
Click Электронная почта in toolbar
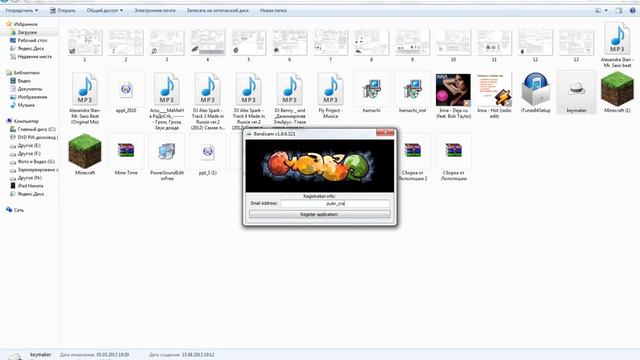click(155, 11)
